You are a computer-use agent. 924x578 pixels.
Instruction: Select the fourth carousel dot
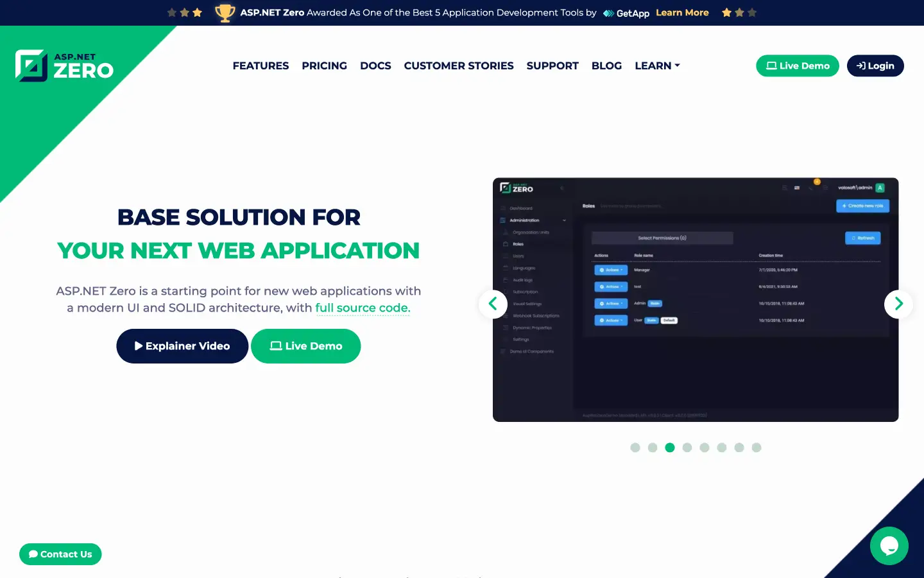point(687,448)
